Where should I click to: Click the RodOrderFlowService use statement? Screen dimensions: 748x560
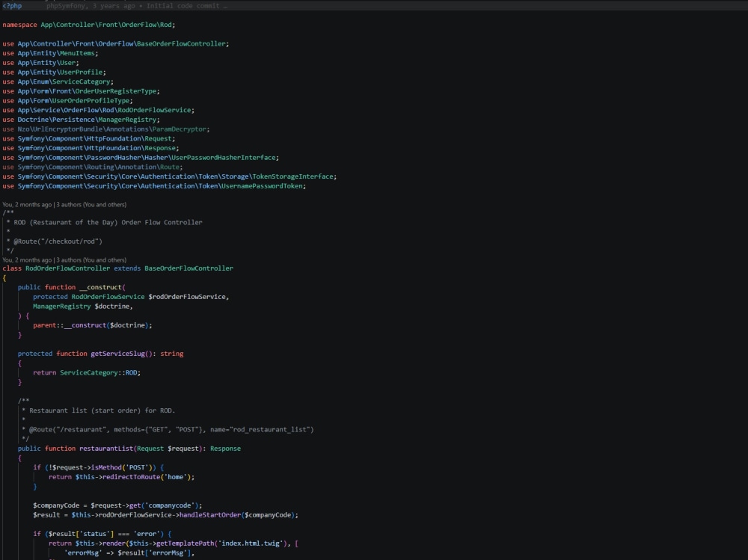pos(98,110)
